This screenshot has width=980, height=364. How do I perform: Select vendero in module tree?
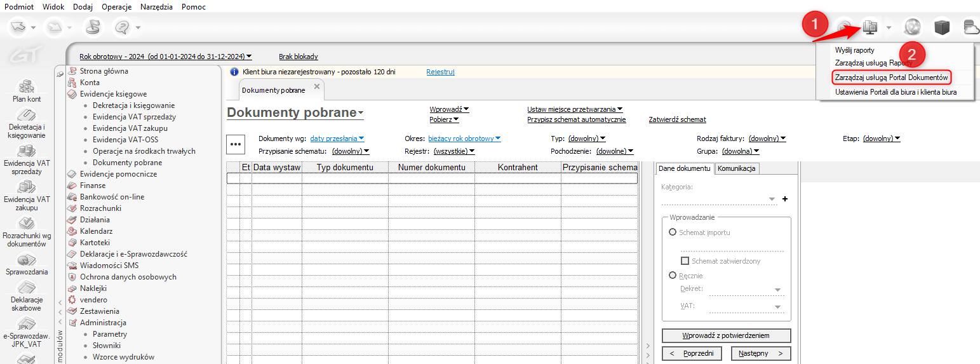tap(93, 300)
